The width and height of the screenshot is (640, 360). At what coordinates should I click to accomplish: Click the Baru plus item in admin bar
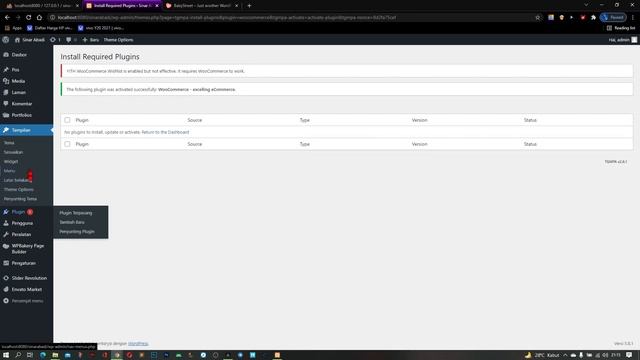[x=91, y=40]
